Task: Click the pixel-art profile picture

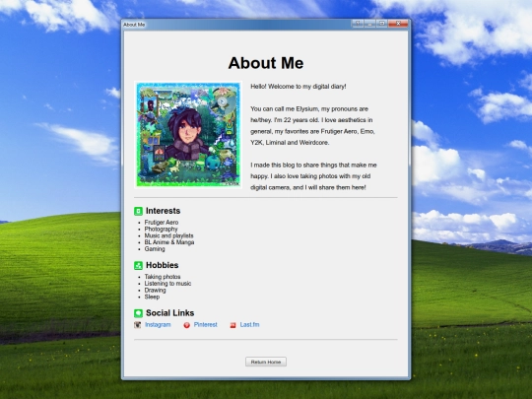Action: [188, 134]
